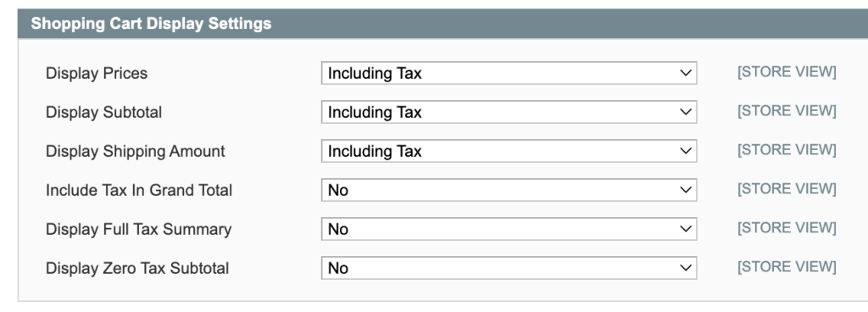Screen dimensions: 868x312
Task: Open Include Tax In Grand Total dropdown
Action: point(509,190)
